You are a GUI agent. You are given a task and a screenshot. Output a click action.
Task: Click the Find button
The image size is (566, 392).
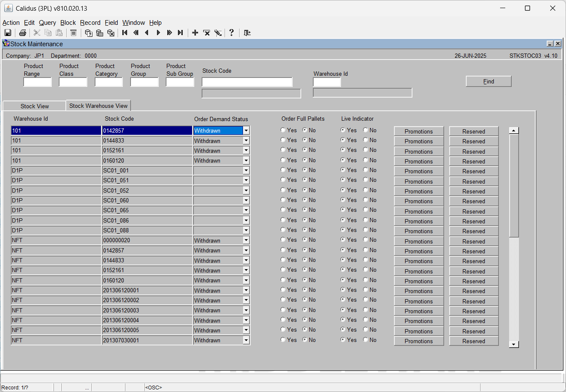point(489,81)
